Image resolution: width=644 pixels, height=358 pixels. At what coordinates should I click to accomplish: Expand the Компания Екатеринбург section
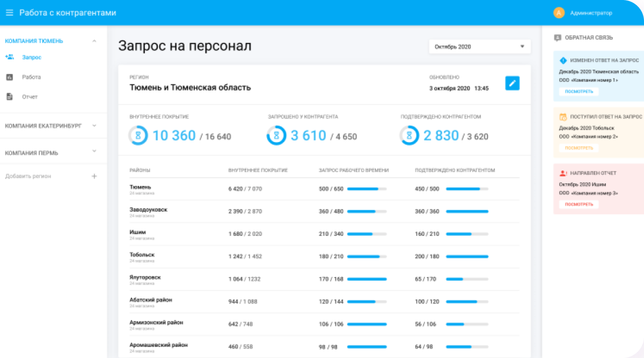94,126
